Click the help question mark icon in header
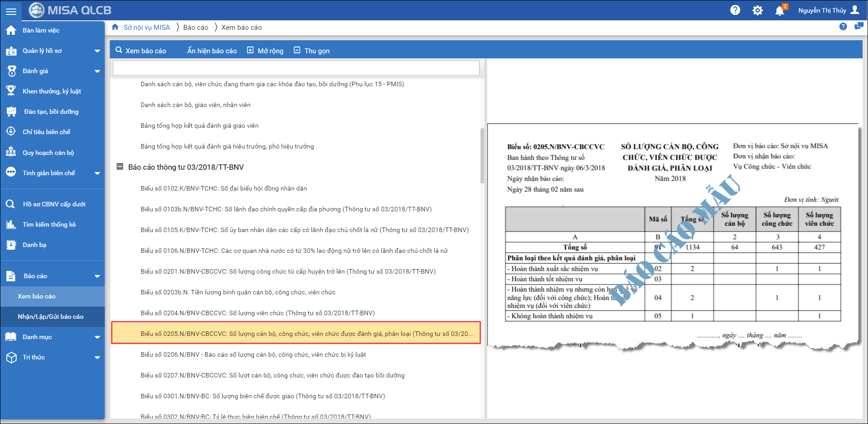 coord(735,10)
